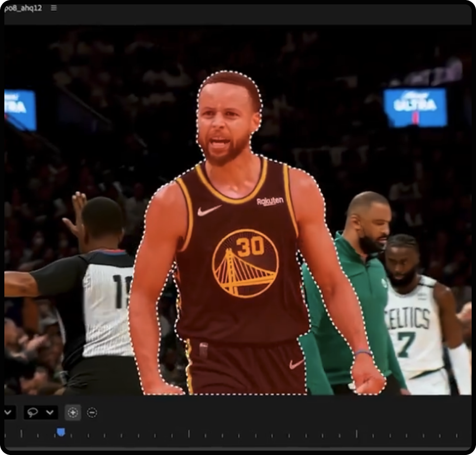Image resolution: width=476 pixels, height=455 pixels.
Task: Click the tall tick mark near the timeline's right end
Action: (356, 433)
